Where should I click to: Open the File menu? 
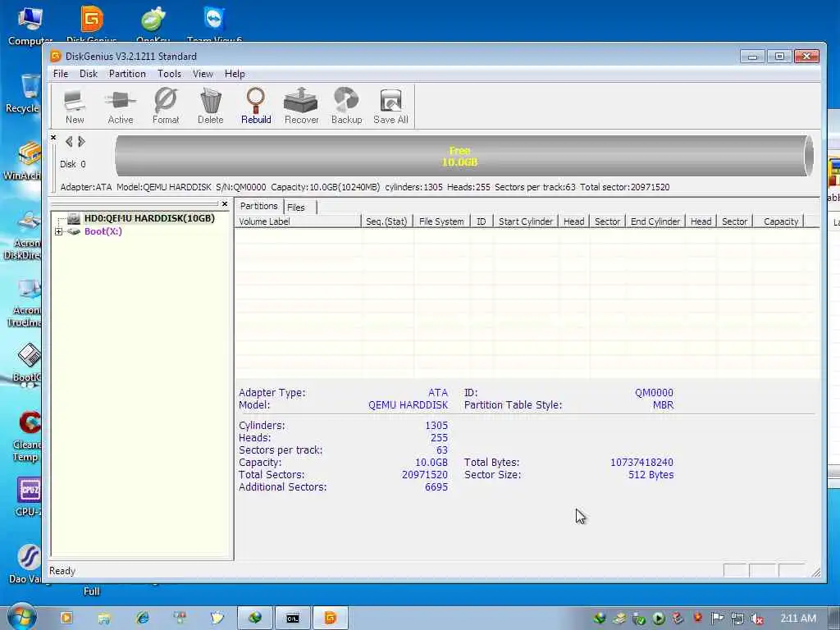tap(61, 74)
